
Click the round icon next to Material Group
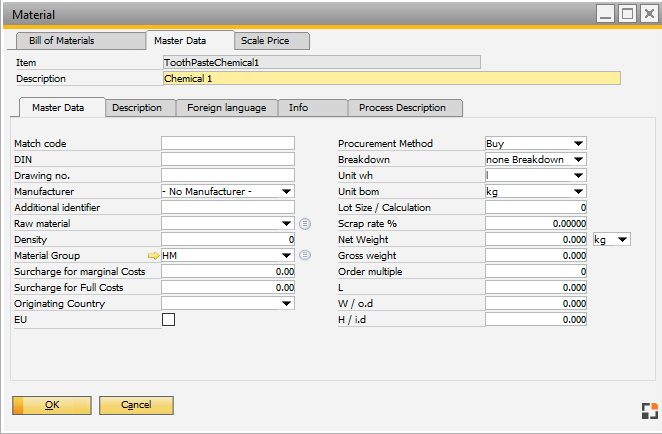pos(305,255)
